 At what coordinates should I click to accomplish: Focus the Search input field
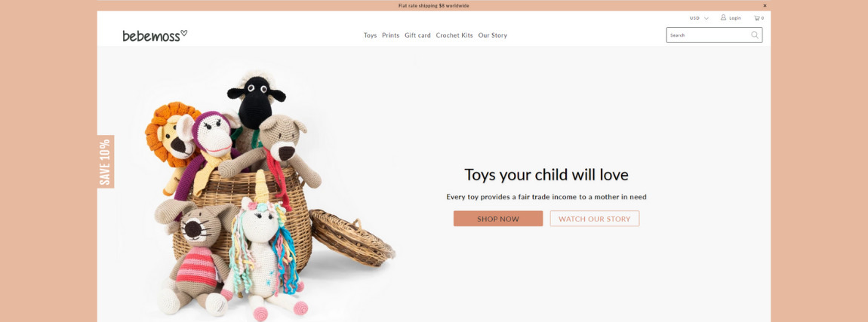(709, 35)
